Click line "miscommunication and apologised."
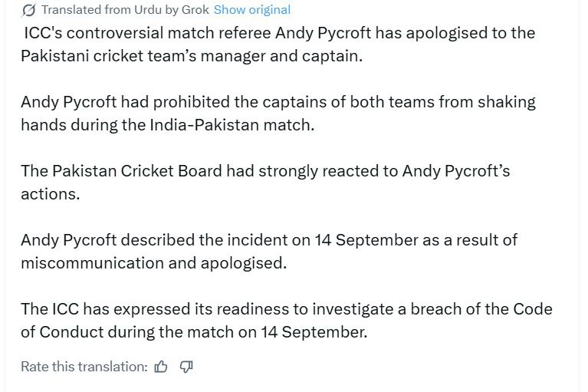This screenshot has height=392, width=588. pyautogui.click(x=154, y=263)
